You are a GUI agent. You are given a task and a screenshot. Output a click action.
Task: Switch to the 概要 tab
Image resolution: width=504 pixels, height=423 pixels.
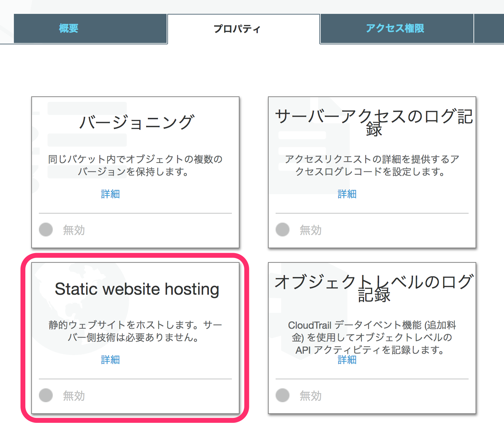69,28
